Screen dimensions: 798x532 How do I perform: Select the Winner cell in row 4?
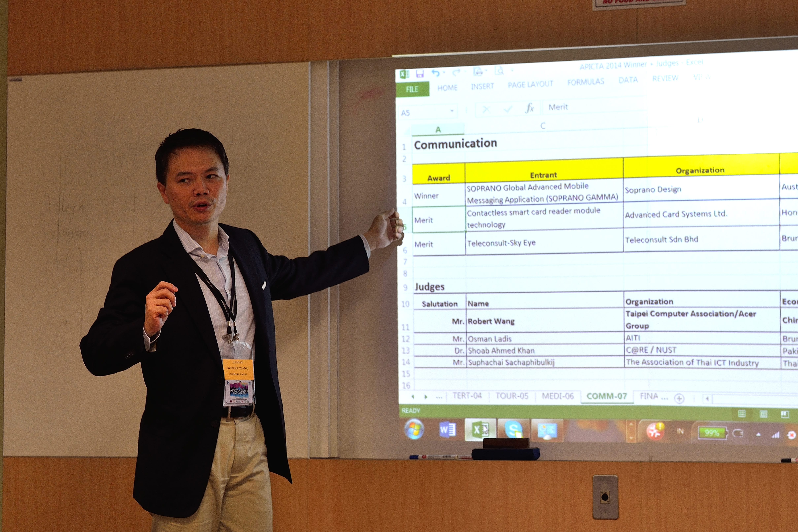439,195
